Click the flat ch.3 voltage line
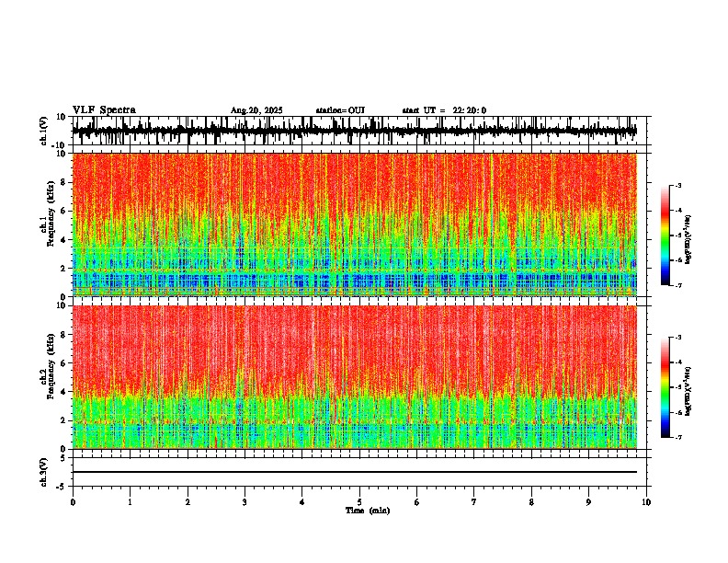 click(x=354, y=472)
